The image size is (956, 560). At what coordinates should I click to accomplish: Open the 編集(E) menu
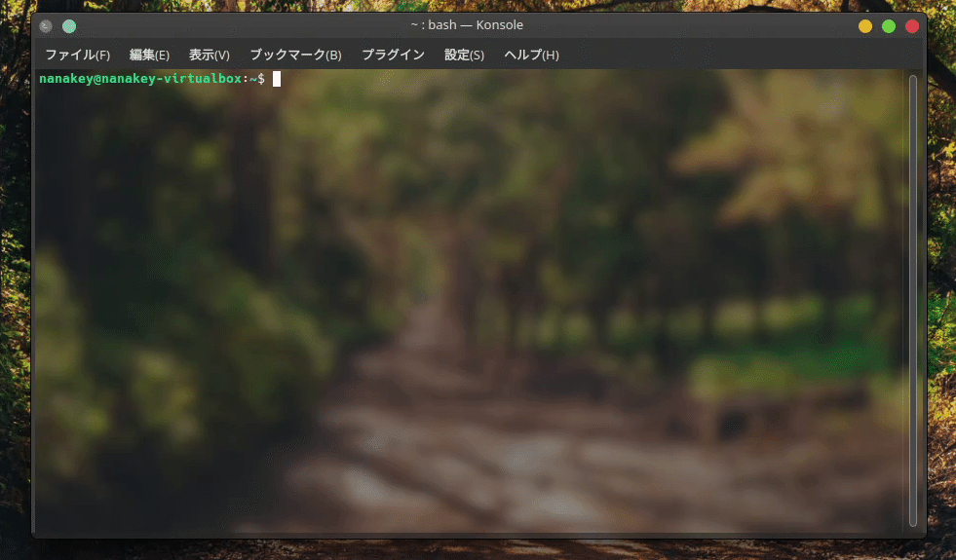pyautogui.click(x=149, y=55)
